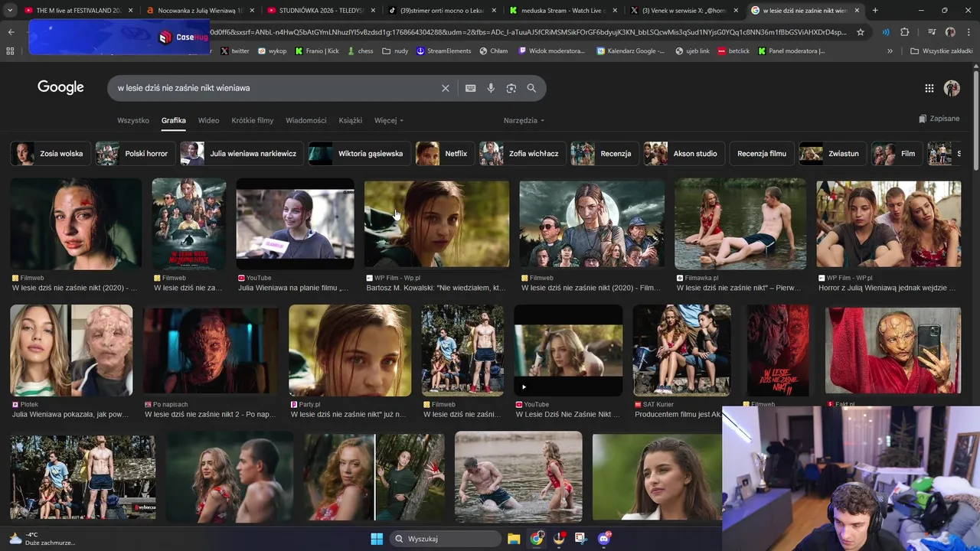Click the magnifier search submit icon
This screenshot has width=980, height=551.
(x=531, y=88)
